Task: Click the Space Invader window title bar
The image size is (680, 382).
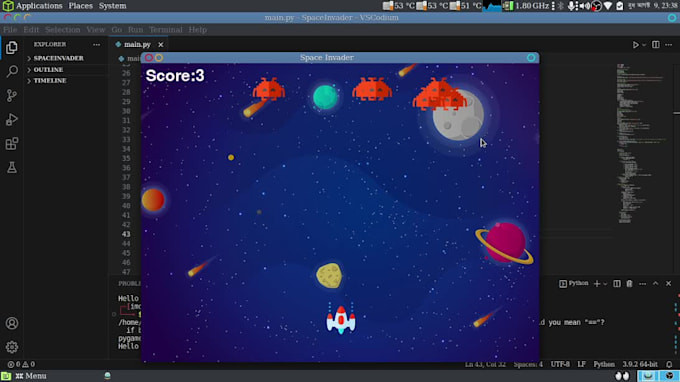Action: coord(340,58)
